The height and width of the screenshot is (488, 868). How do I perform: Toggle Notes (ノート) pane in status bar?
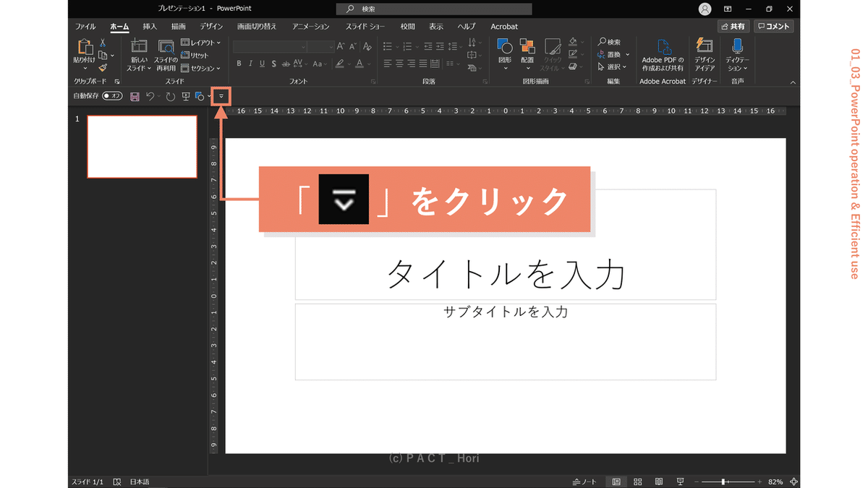[x=584, y=481]
